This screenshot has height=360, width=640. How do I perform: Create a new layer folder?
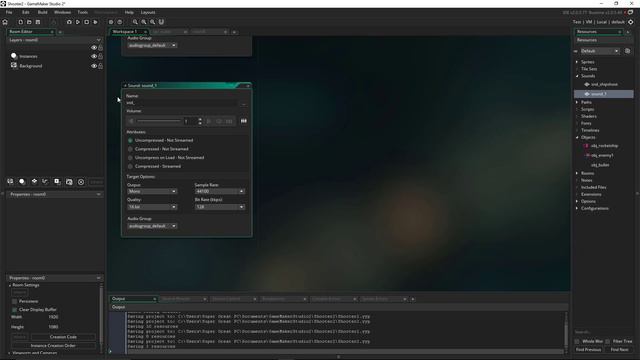click(x=69, y=182)
